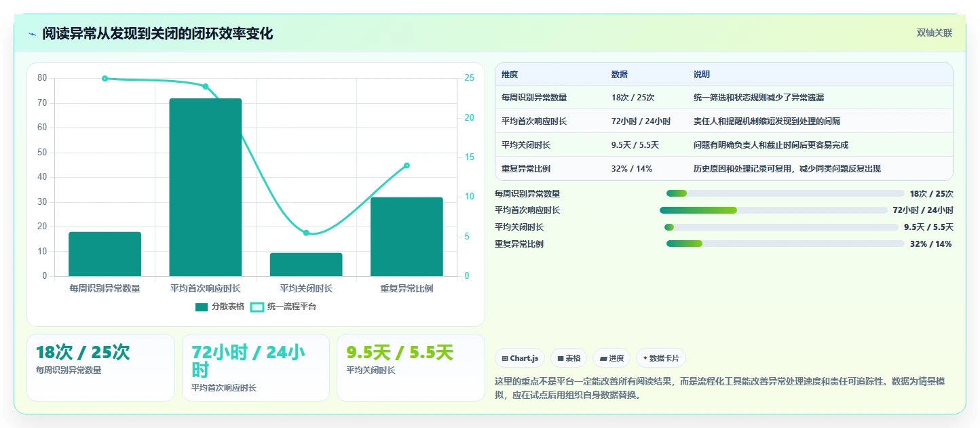Screen dimensions: 980x428
Task: Click x-axis label 每周识别异常数量
Action: pos(105,288)
